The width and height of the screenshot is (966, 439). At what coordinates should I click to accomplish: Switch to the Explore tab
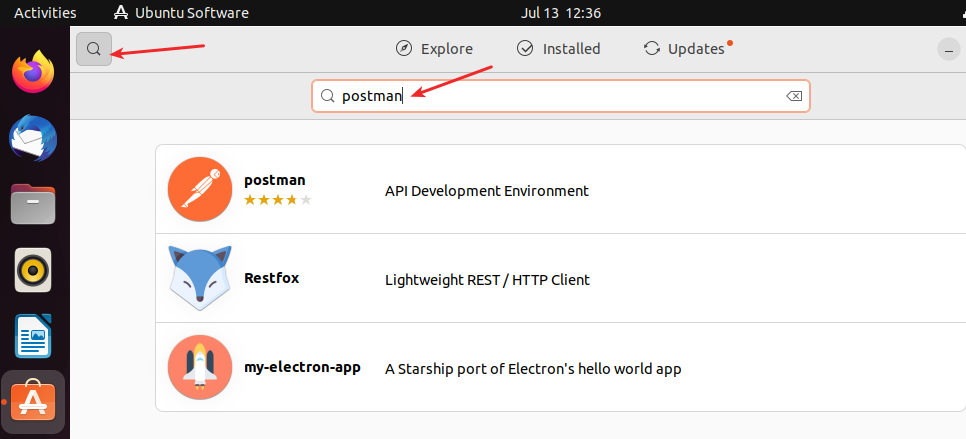click(x=434, y=49)
